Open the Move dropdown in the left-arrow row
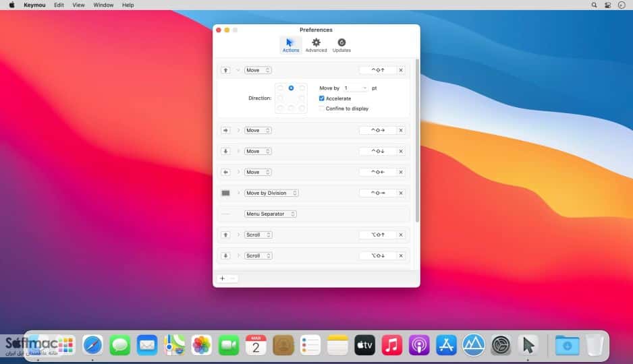 pyautogui.click(x=258, y=172)
